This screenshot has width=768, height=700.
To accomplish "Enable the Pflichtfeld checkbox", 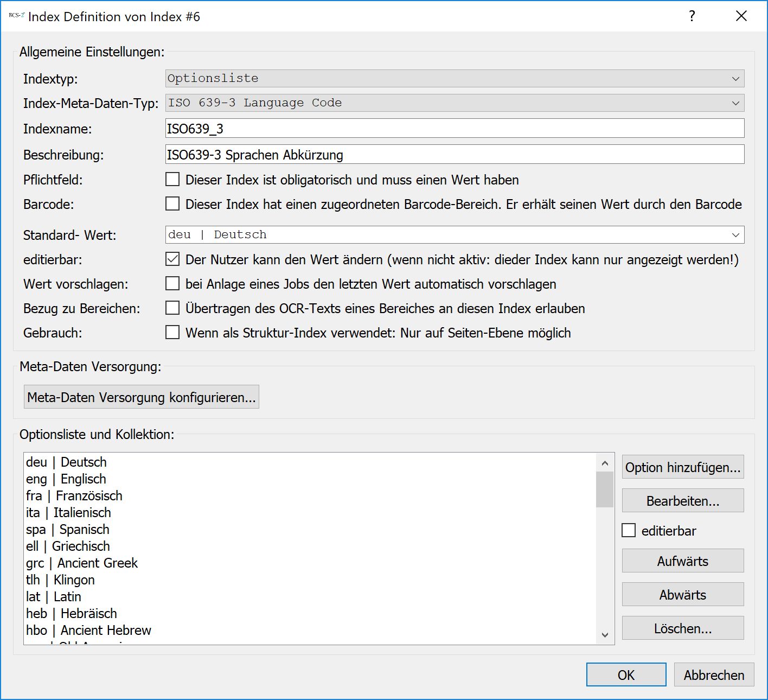I will (x=172, y=179).
